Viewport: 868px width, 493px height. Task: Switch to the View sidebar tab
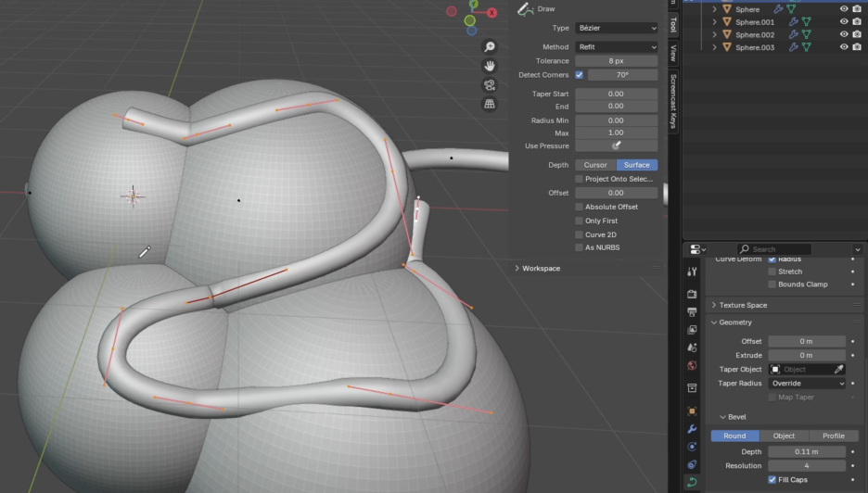[x=673, y=53]
